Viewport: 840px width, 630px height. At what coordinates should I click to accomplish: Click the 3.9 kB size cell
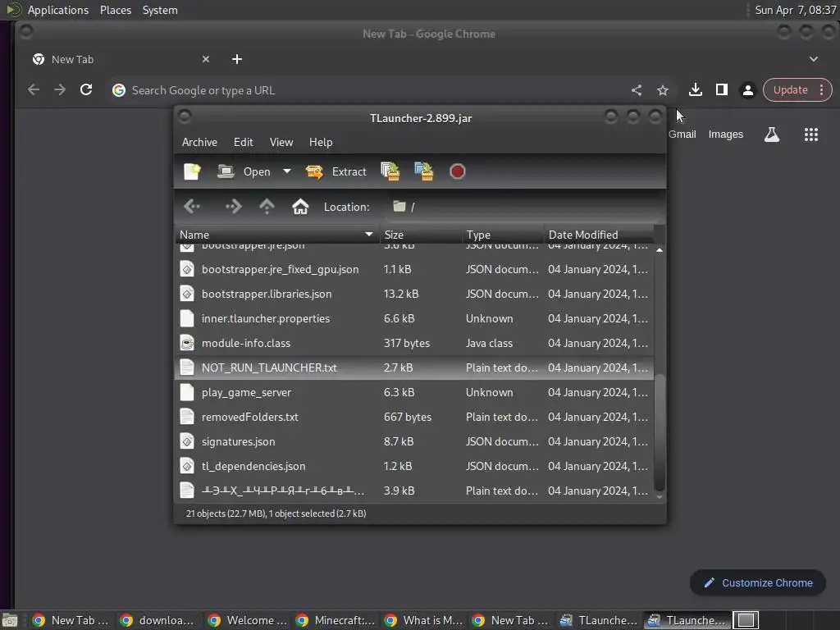[x=399, y=491]
